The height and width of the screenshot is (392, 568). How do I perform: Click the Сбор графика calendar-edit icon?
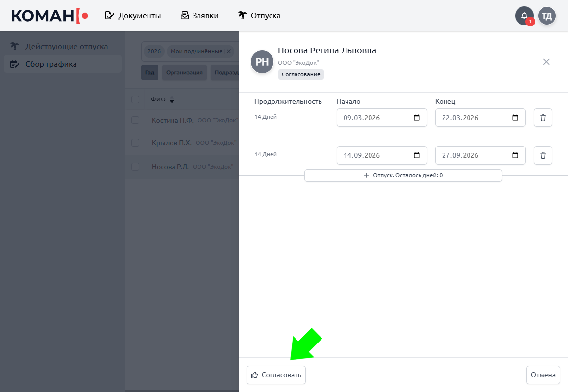(x=15, y=64)
